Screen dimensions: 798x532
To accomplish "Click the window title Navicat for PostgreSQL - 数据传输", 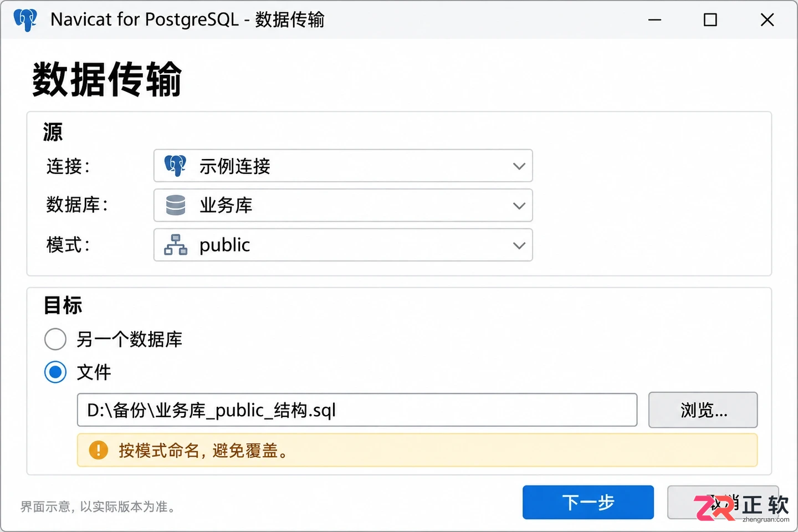I will [x=187, y=20].
